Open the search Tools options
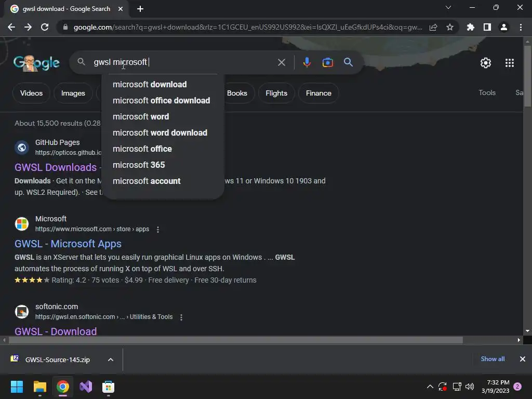This screenshot has width=532, height=399. (x=487, y=92)
